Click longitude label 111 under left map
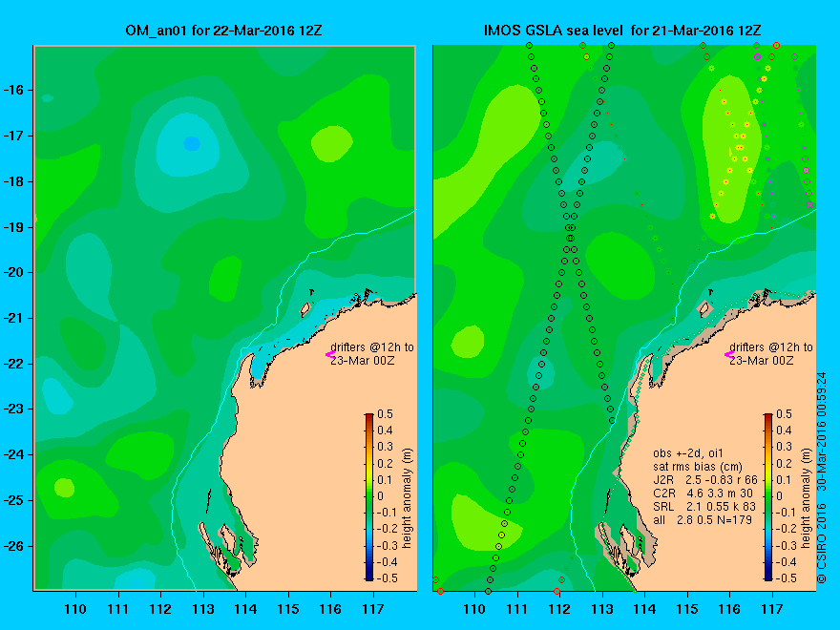 pos(117,609)
